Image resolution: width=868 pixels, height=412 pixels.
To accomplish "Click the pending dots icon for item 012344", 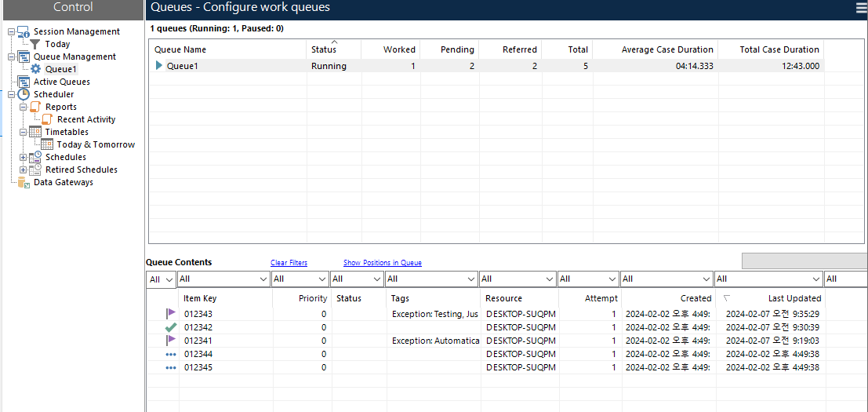I will [171, 354].
